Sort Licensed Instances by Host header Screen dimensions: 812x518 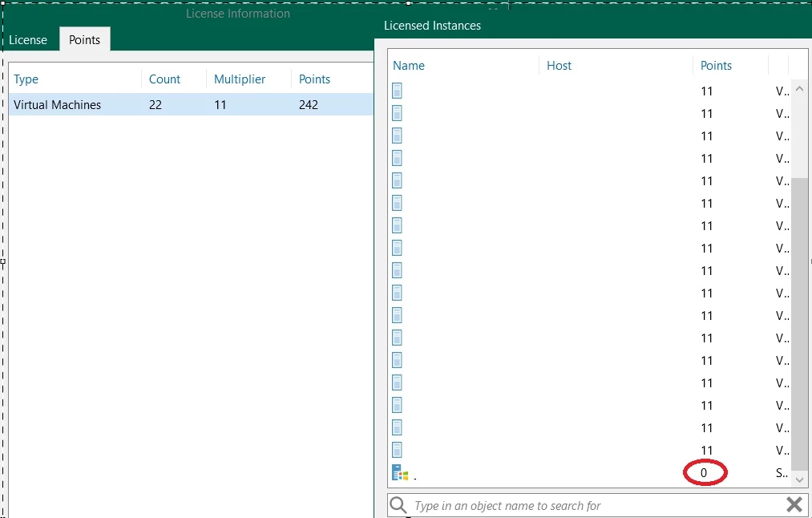[560, 66]
